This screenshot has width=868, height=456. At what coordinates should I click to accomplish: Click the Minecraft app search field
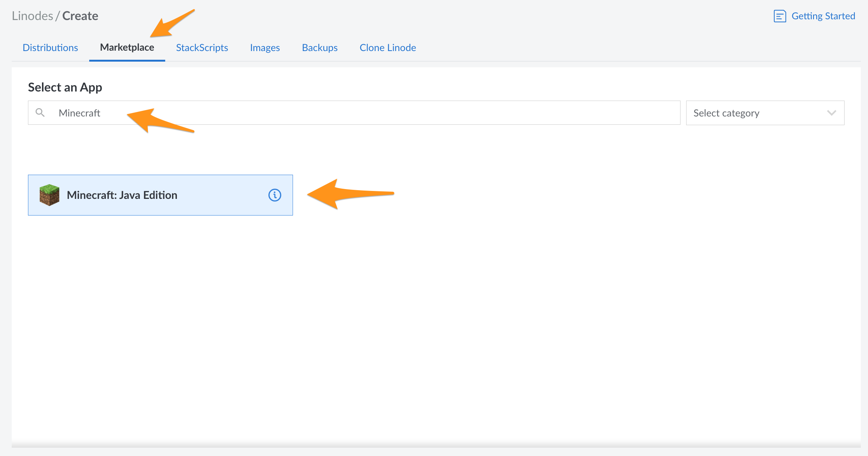coord(378,113)
